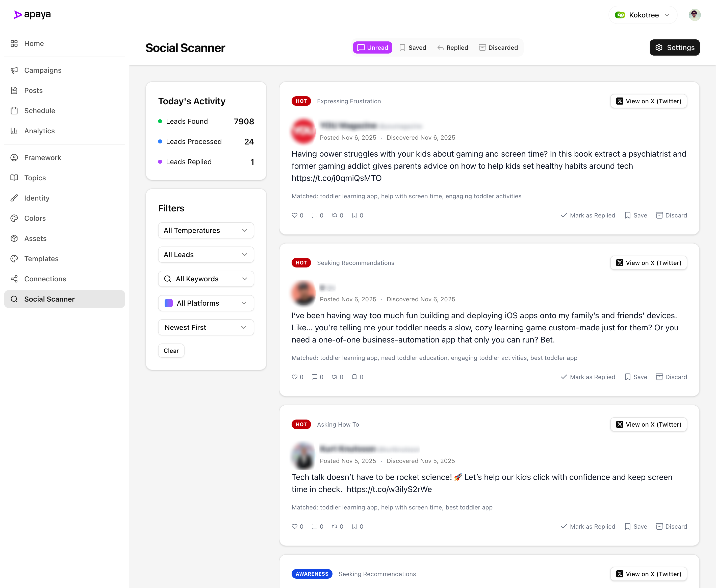Switch to the Saved tab
Viewport: 716px width, 588px height.
(413, 47)
